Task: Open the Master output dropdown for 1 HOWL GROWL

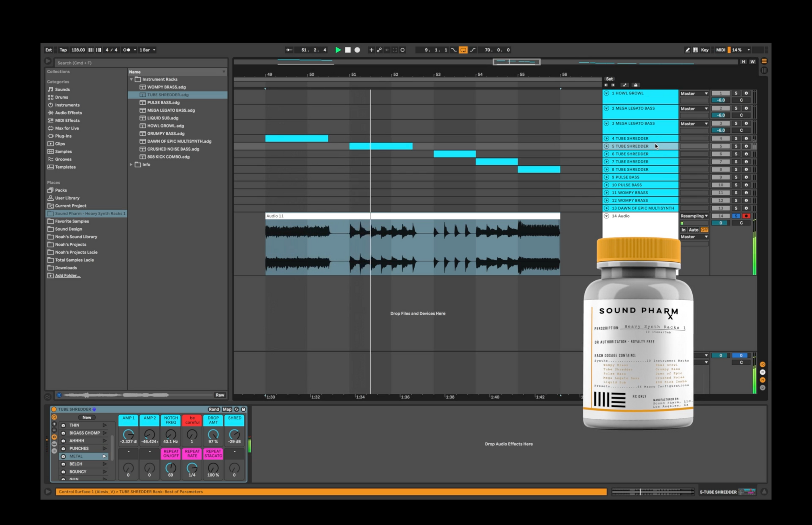Action: tap(694, 94)
